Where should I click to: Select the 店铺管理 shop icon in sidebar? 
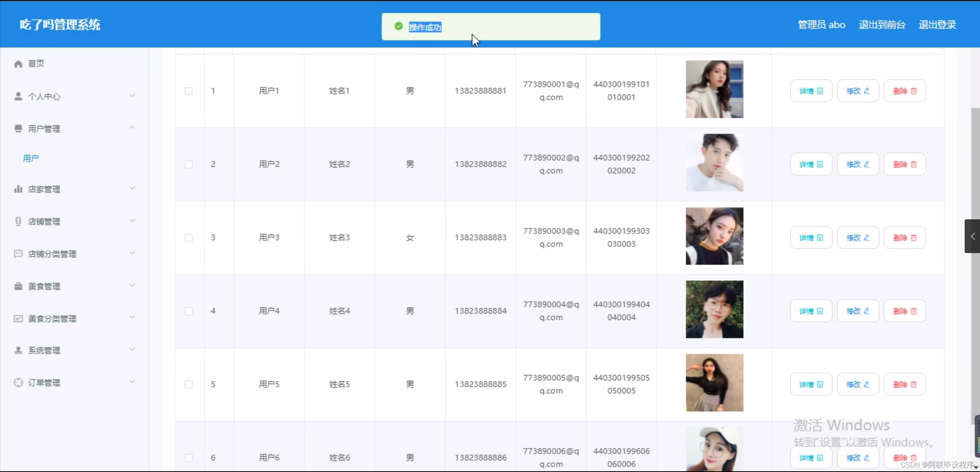(18, 221)
